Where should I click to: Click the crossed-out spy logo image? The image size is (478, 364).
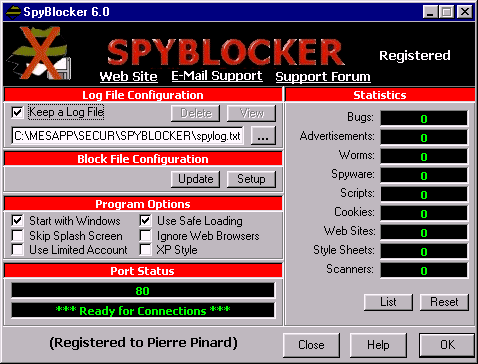[39, 53]
